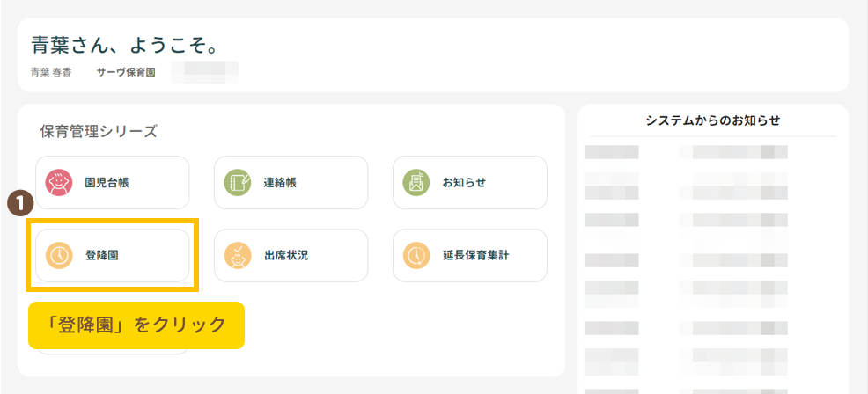Click the orange clock icon for 延長保育集計

click(x=416, y=256)
